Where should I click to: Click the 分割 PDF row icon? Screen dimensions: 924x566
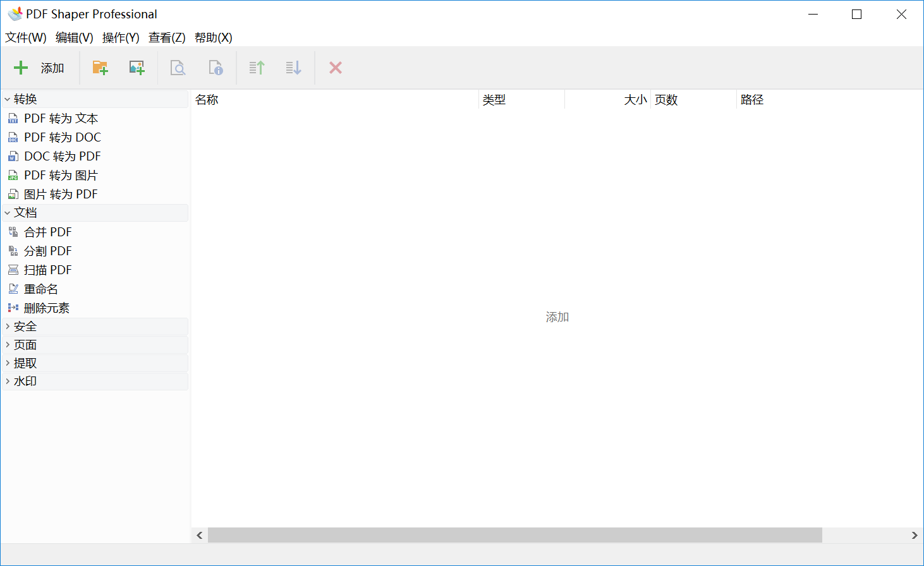pos(13,251)
